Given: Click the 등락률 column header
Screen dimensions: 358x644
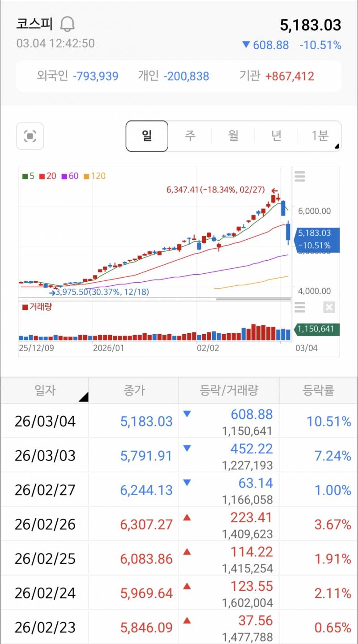Looking at the screenshot, I should pyautogui.click(x=319, y=390).
